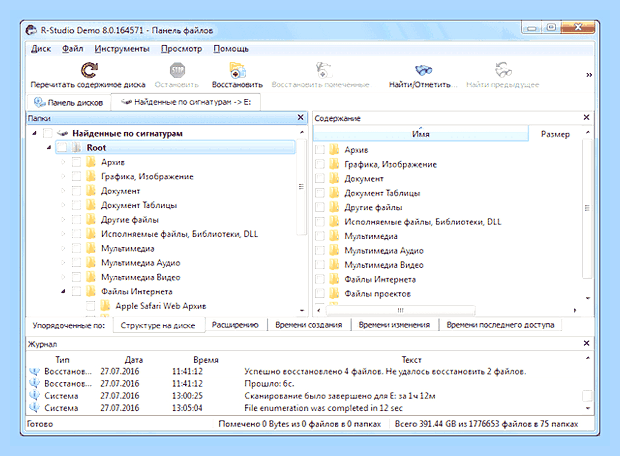This screenshot has width=620, height=456.
Task: Check the Root checkbox in folder tree
Action: click(x=62, y=148)
